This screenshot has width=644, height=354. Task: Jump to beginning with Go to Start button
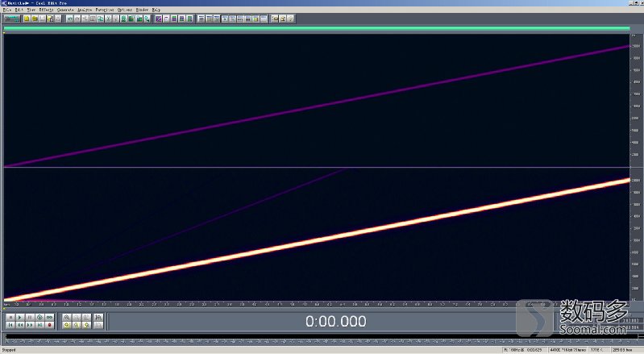tap(11, 325)
